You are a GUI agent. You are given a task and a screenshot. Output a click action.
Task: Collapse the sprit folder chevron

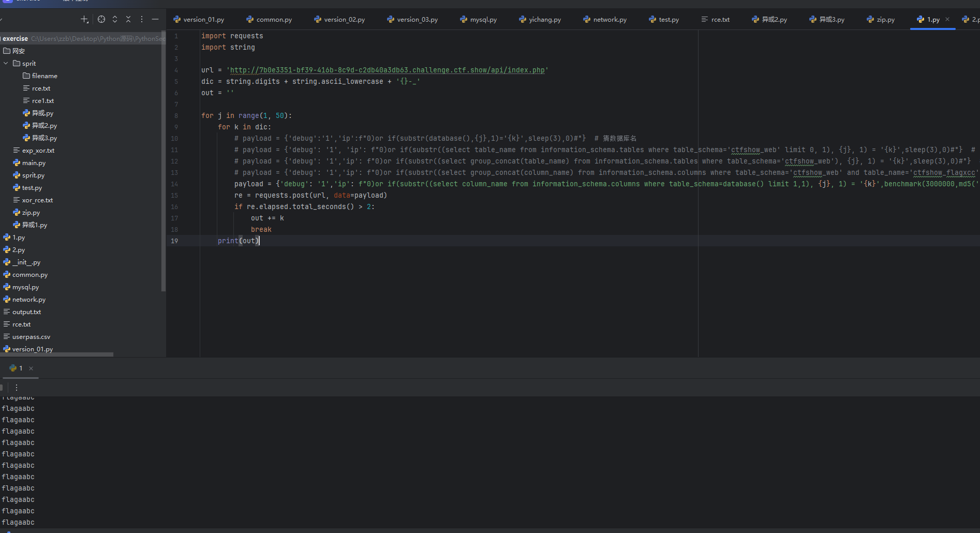point(6,63)
